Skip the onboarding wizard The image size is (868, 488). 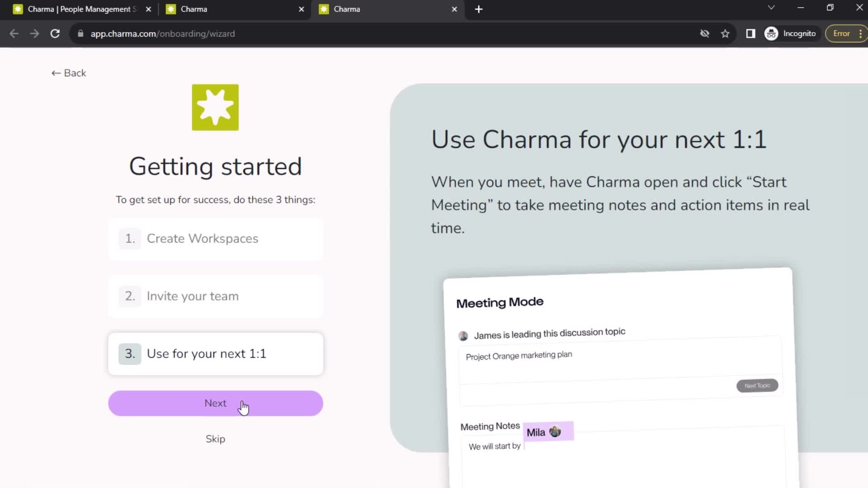point(215,439)
